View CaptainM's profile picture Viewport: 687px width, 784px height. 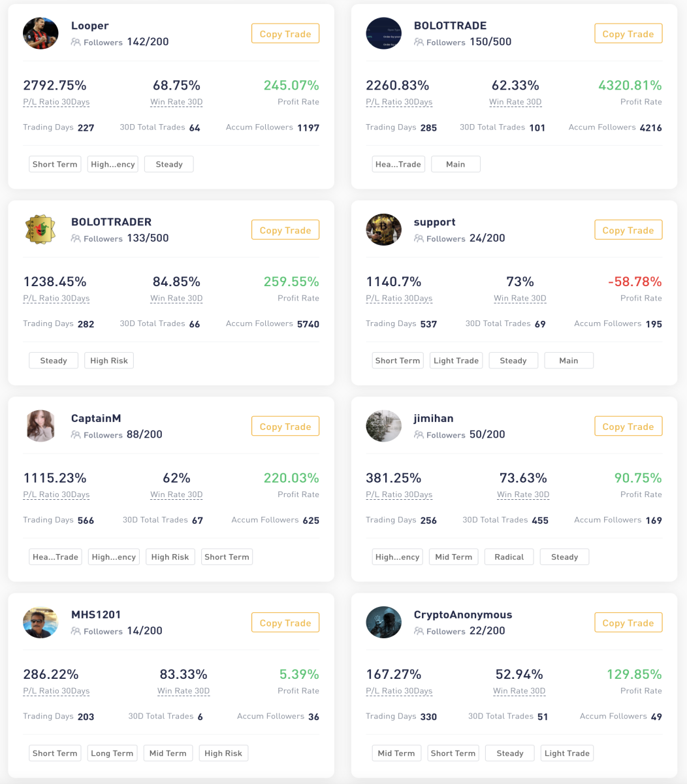tap(40, 426)
